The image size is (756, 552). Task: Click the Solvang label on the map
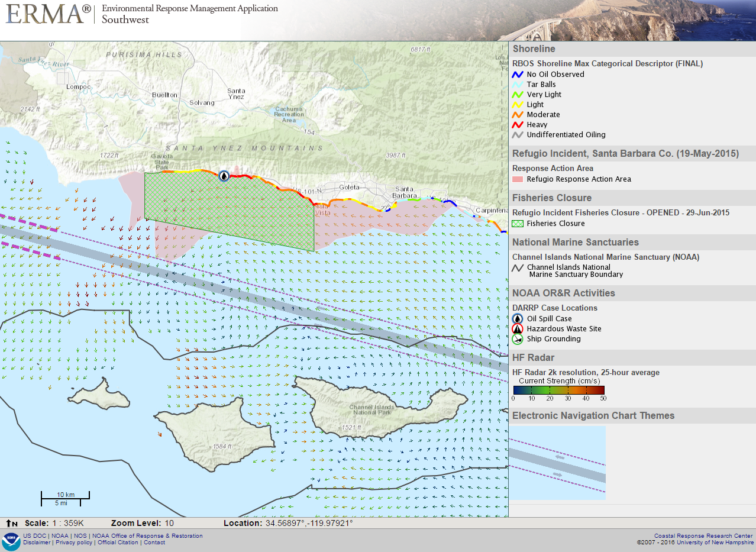[x=202, y=102]
